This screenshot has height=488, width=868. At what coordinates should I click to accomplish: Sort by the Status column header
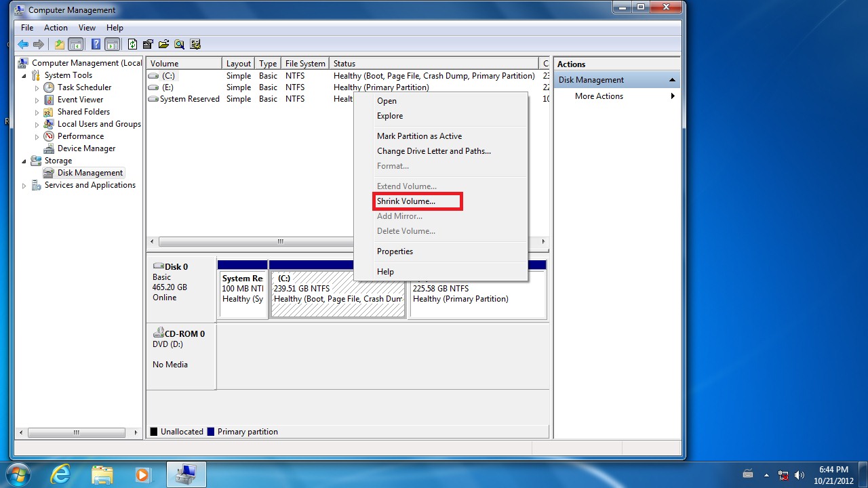click(433, 64)
